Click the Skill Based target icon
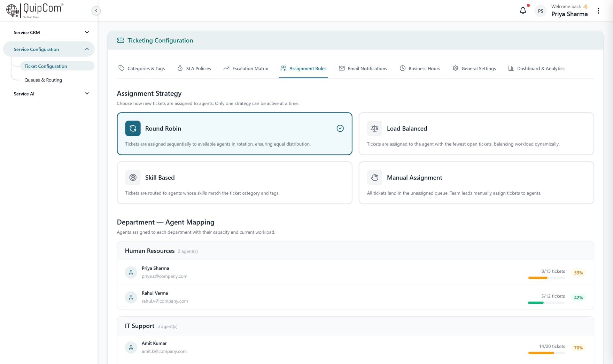The image size is (613, 364). point(133,178)
